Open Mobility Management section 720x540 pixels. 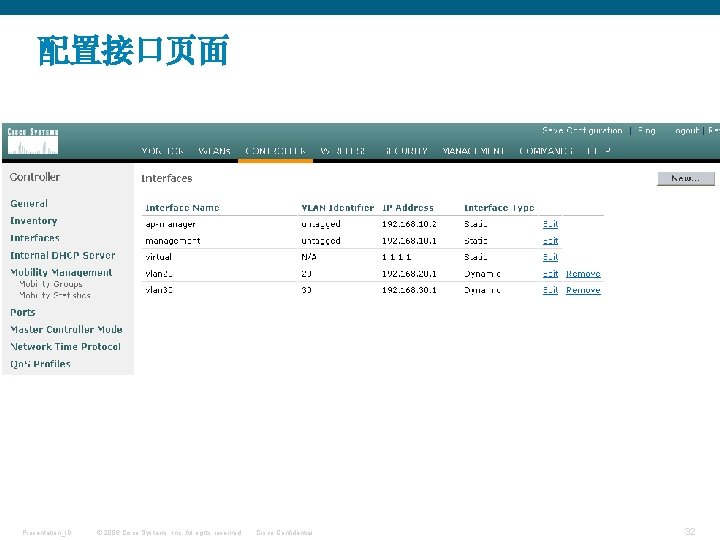tap(61, 272)
